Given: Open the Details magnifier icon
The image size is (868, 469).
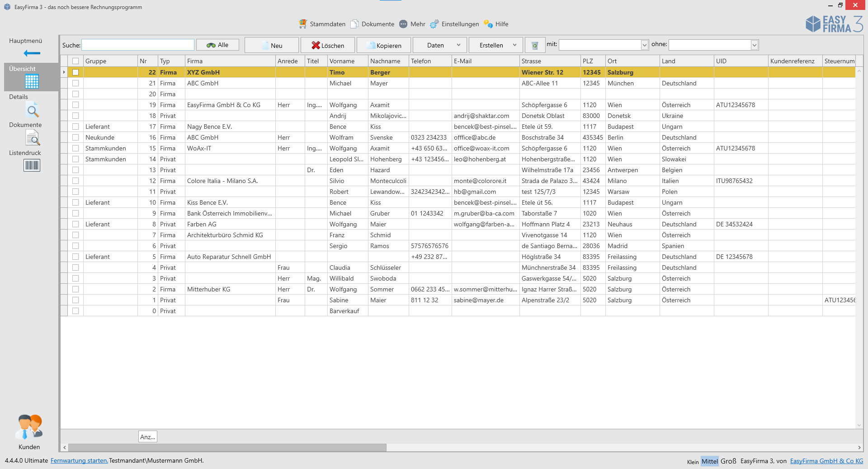Looking at the screenshot, I should point(33,110).
